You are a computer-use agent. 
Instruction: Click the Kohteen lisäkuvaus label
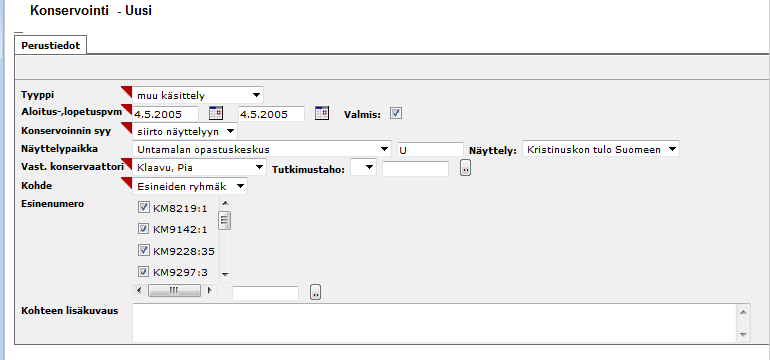click(70, 310)
